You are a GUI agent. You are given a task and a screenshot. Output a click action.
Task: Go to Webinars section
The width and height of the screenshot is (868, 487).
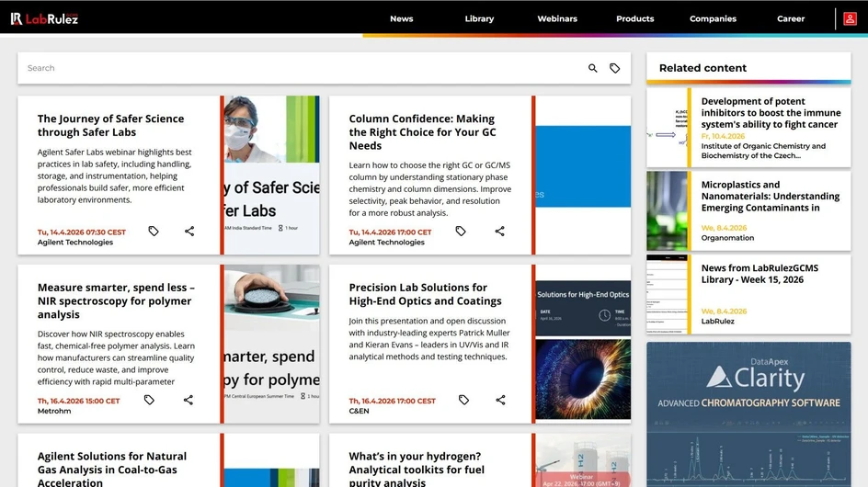(x=557, y=18)
